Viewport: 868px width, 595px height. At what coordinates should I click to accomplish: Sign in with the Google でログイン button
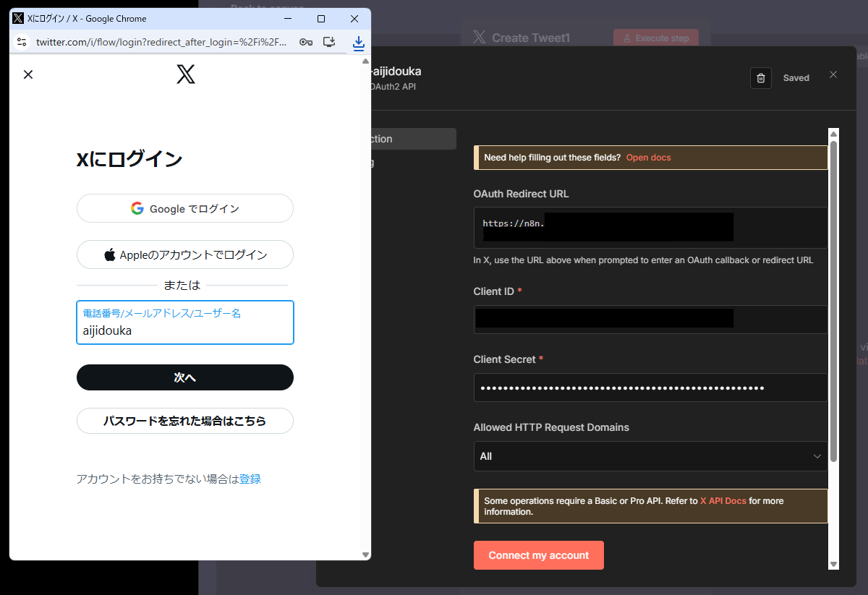tap(185, 209)
